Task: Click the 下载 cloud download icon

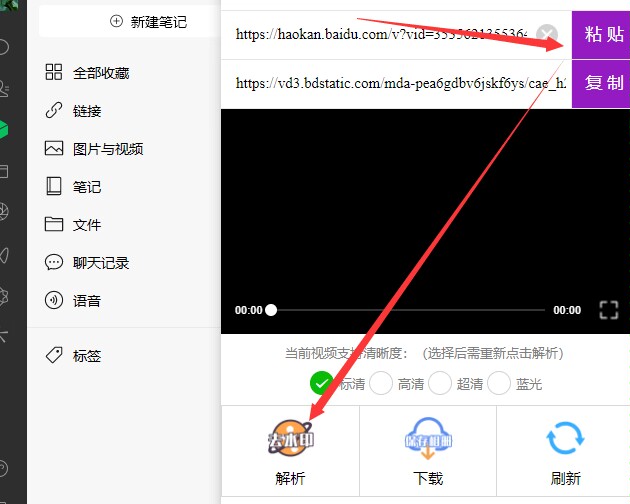Action: pyautogui.click(x=428, y=440)
